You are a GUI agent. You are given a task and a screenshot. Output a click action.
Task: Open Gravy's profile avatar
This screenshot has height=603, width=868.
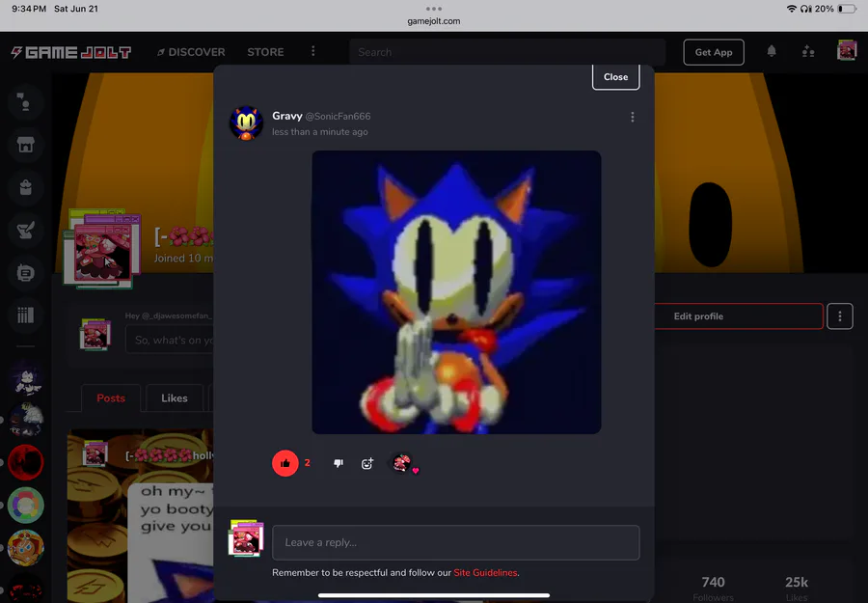point(246,123)
